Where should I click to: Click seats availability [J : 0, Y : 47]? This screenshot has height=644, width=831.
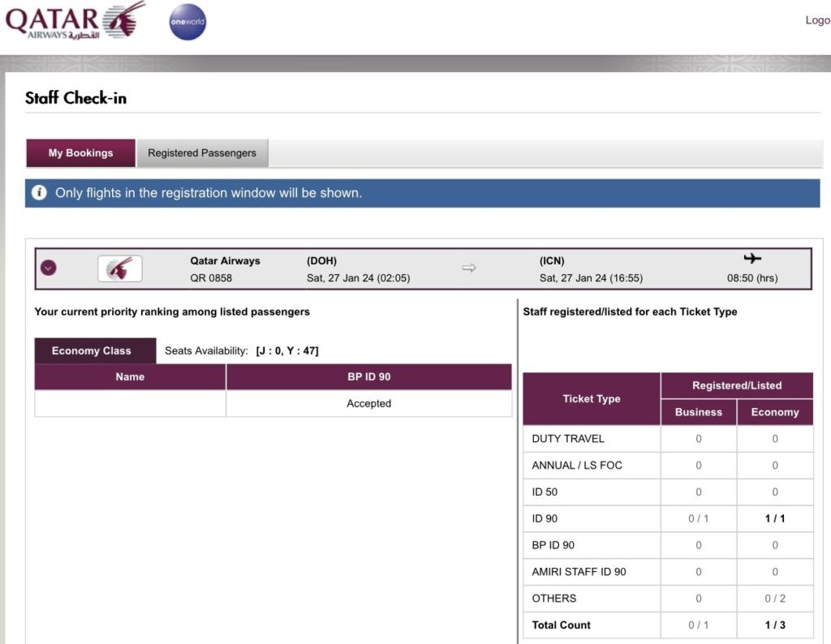[286, 350]
